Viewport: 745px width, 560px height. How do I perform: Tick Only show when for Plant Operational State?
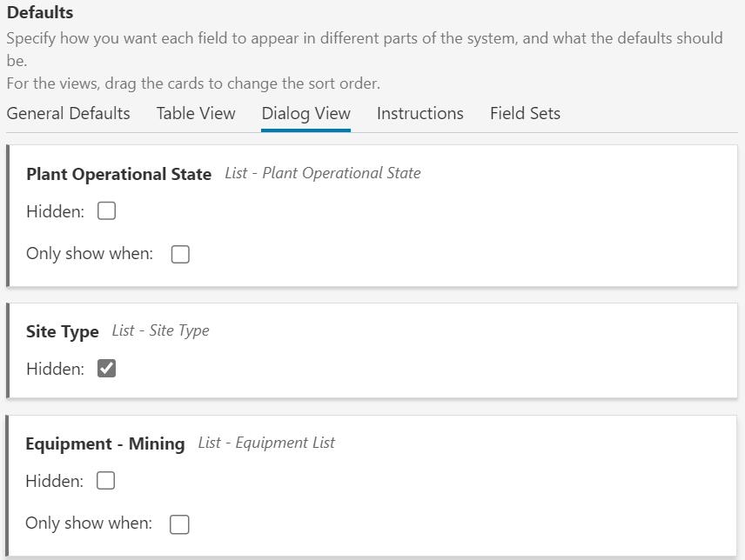(x=180, y=254)
